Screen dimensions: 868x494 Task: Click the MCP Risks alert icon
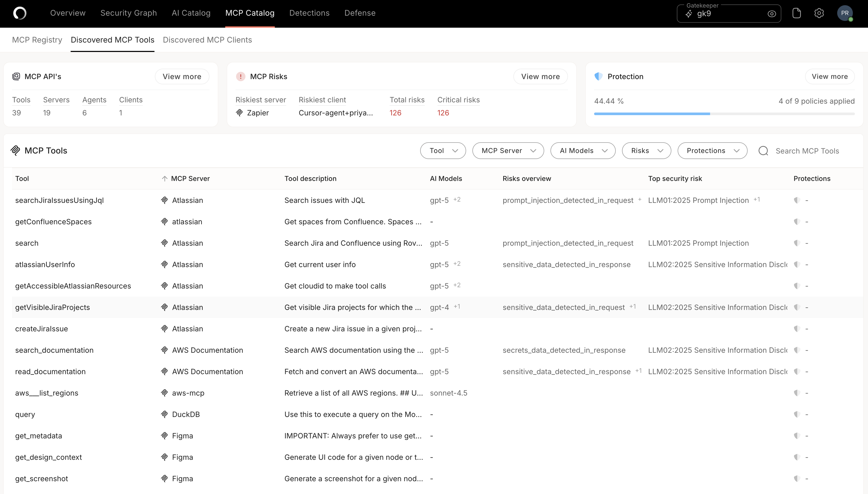(241, 77)
